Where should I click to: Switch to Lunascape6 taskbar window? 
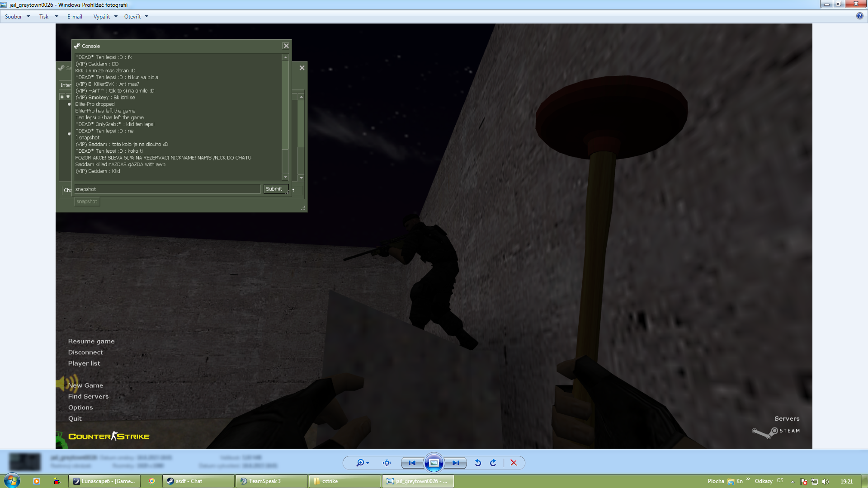pos(104,481)
